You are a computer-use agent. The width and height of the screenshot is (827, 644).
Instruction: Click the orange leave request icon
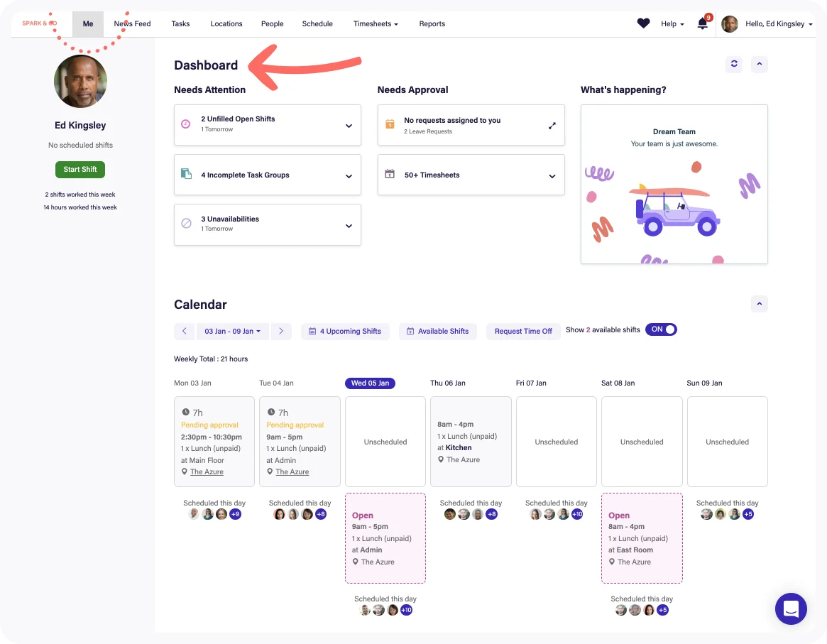389,124
